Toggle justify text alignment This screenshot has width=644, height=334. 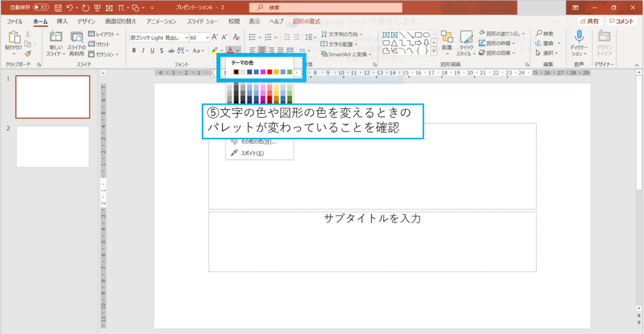[x=280, y=50]
